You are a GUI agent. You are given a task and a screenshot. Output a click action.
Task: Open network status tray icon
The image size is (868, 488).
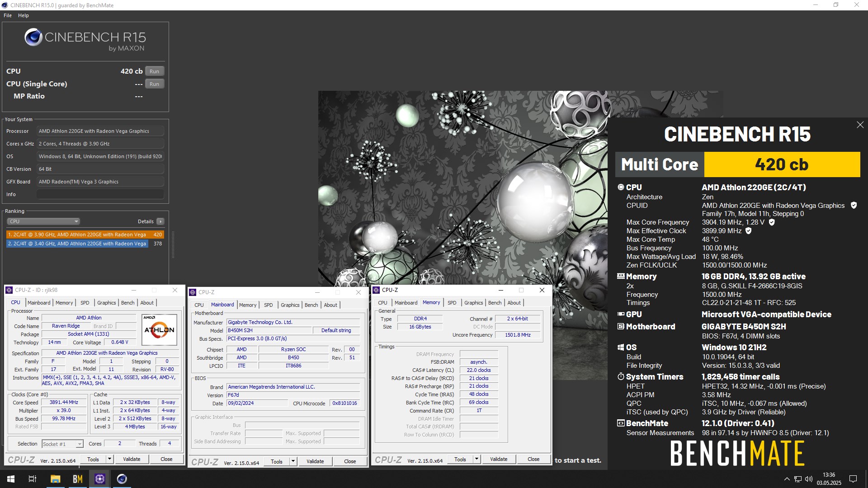coord(798,479)
